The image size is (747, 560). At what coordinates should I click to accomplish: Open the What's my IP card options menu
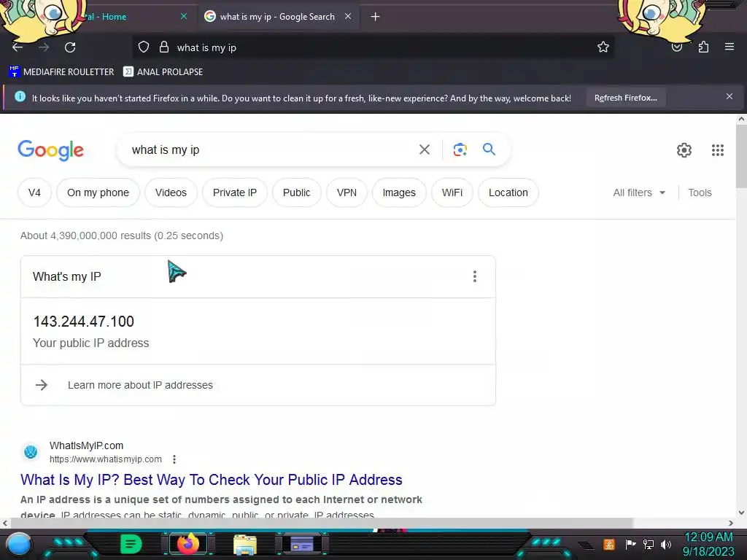pos(474,276)
